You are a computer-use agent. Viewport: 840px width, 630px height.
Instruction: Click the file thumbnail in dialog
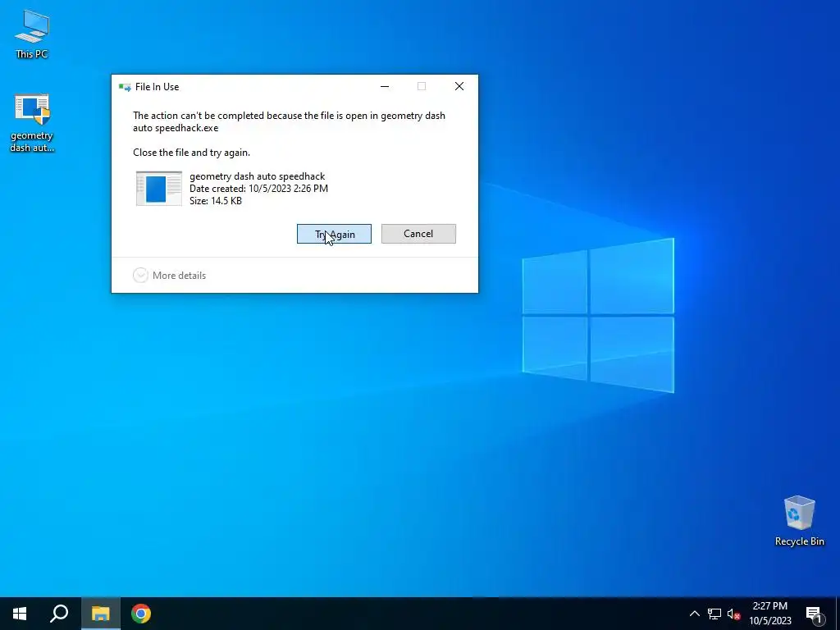coord(159,189)
